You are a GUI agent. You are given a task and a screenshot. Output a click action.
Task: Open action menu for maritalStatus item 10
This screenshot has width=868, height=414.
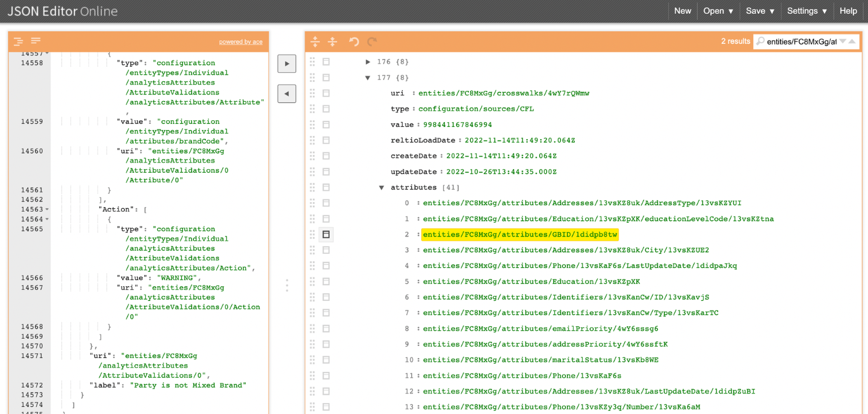coord(326,360)
